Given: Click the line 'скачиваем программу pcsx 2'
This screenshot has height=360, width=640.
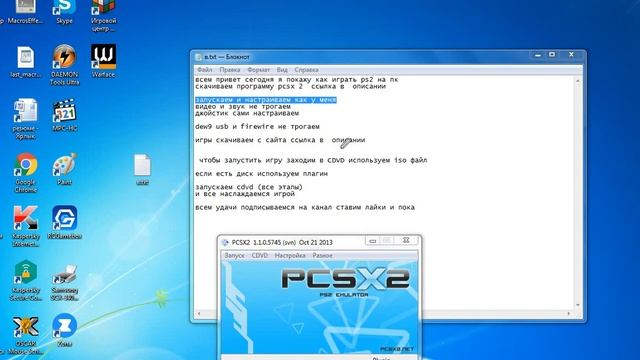Looking at the screenshot, I should click(x=290, y=86).
